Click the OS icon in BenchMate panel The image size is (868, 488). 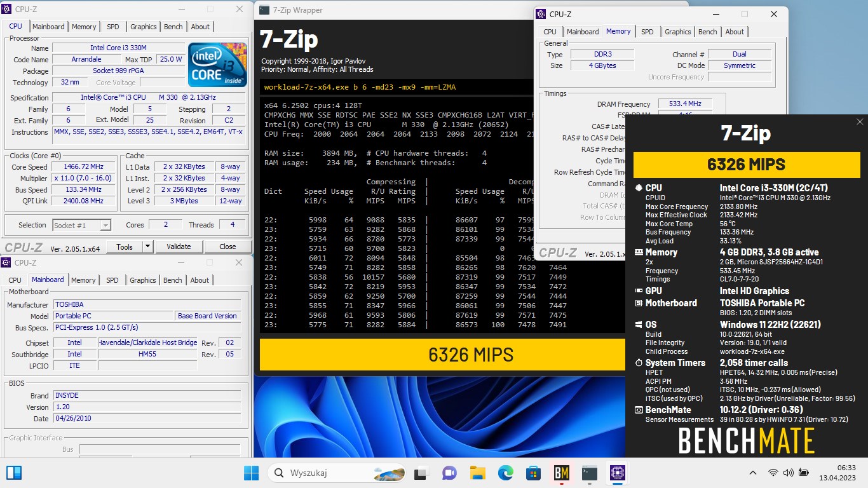point(639,325)
